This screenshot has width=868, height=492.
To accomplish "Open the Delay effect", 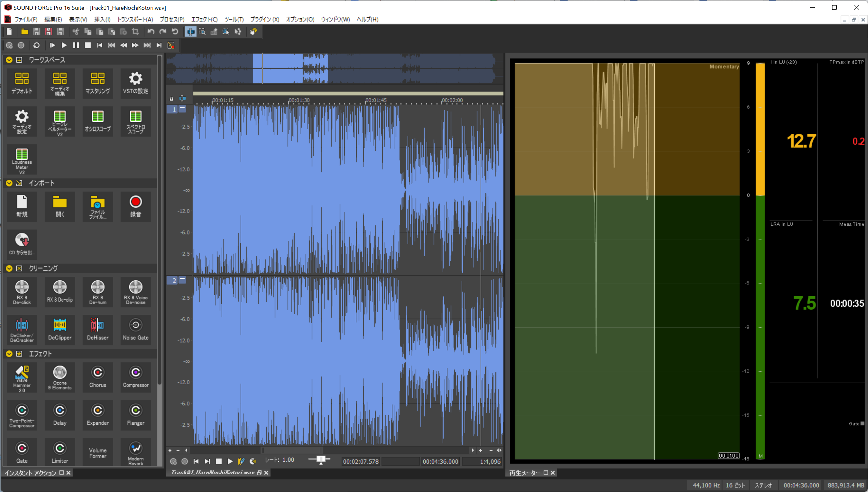I will click(60, 416).
